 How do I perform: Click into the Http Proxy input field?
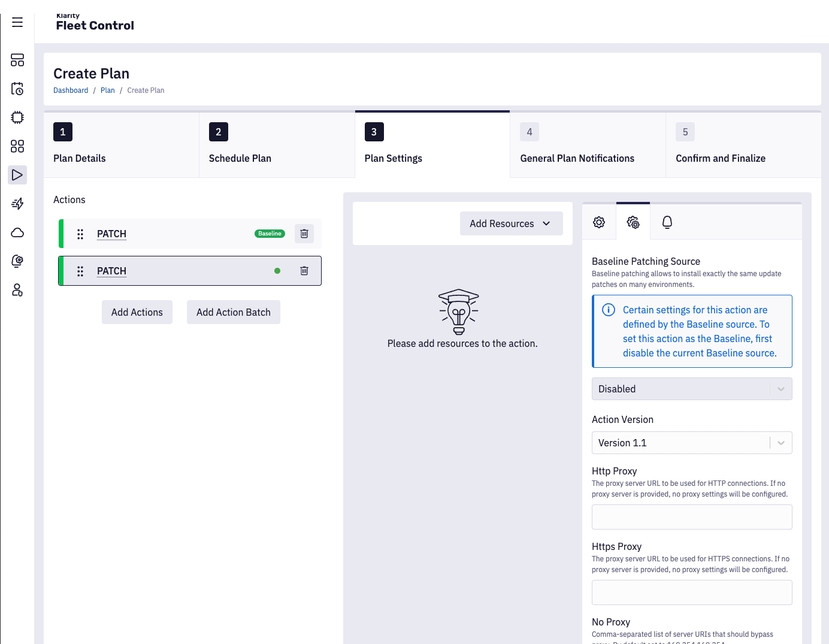[x=691, y=517]
